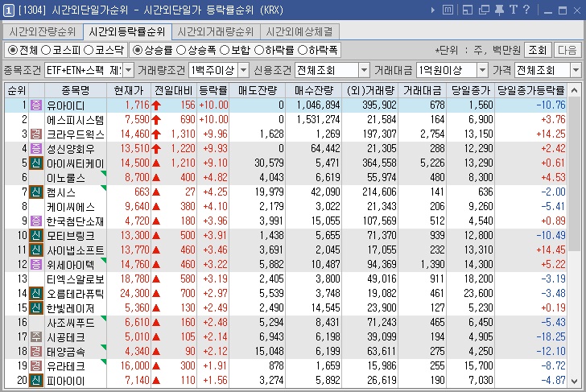The height and width of the screenshot is (392, 586).
Task: Click the 신 badge beside 캠시스
Action: [x=36, y=192]
